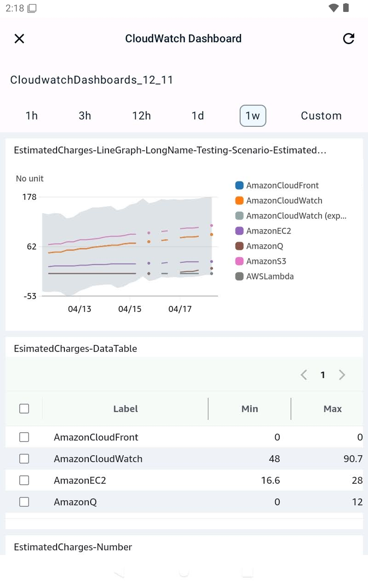Tap the AmazonQ label in data table
368x588 pixels.
pos(75,502)
